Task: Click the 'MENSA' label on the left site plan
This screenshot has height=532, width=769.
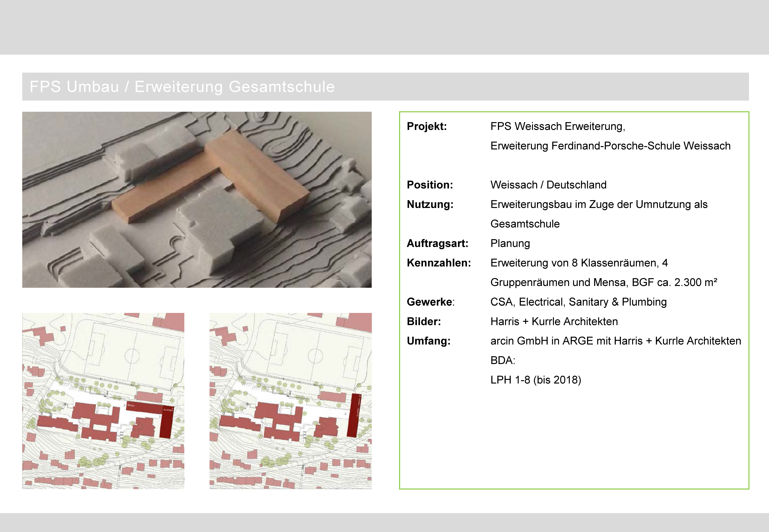Action: [x=131, y=406]
